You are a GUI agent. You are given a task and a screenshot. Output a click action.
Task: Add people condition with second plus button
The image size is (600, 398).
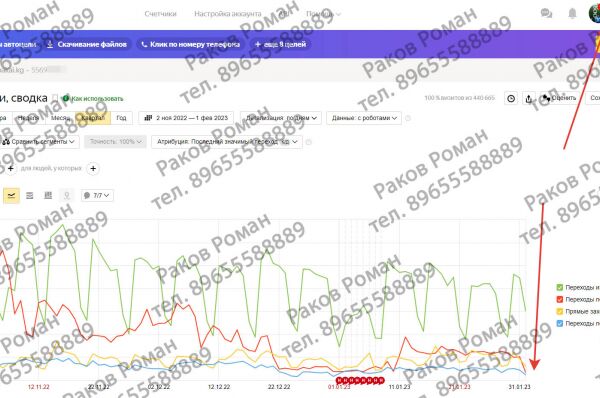pyautogui.click(x=93, y=168)
